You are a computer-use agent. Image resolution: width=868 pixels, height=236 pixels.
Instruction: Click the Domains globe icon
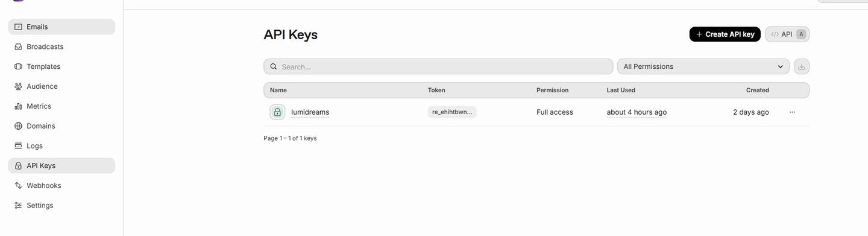click(18, 126)
